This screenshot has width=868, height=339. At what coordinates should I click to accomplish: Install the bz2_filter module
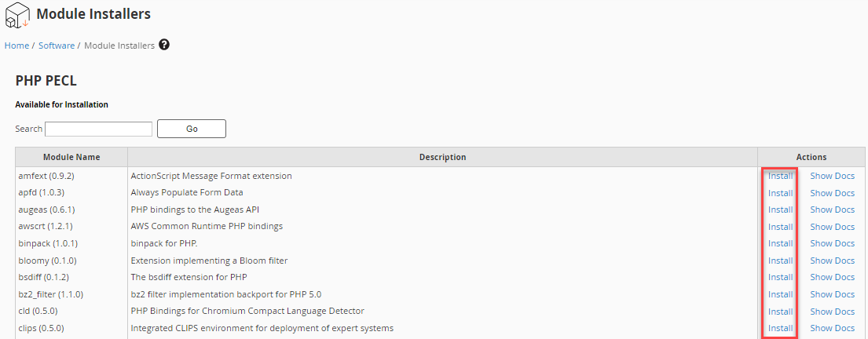[x=780, y=294]
